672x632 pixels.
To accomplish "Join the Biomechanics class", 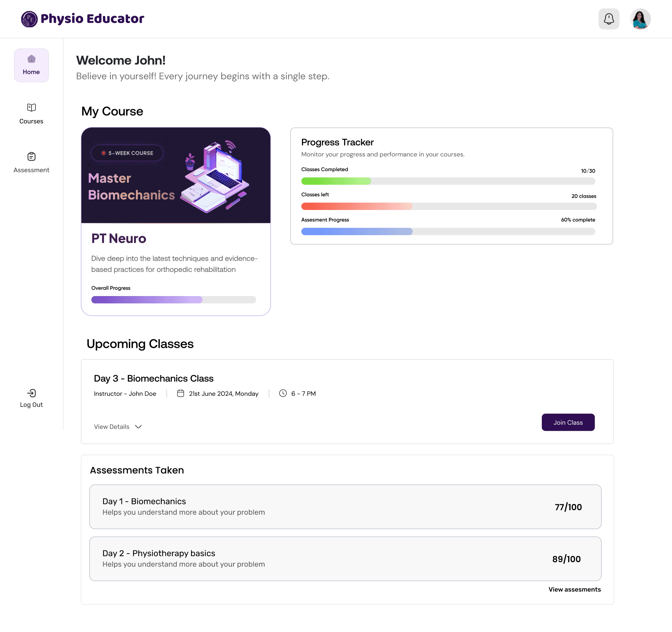I will pos(568,422).
